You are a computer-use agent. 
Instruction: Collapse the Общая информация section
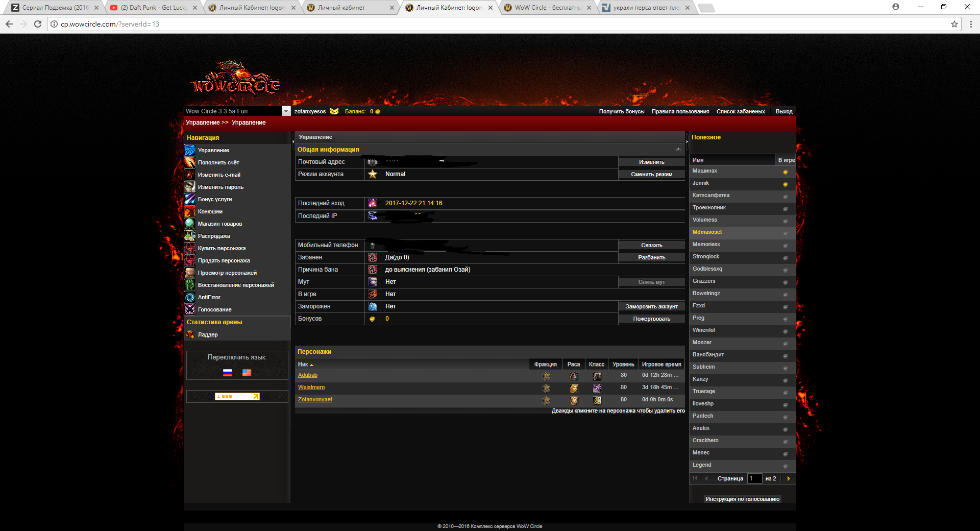(x=678, y=150)
